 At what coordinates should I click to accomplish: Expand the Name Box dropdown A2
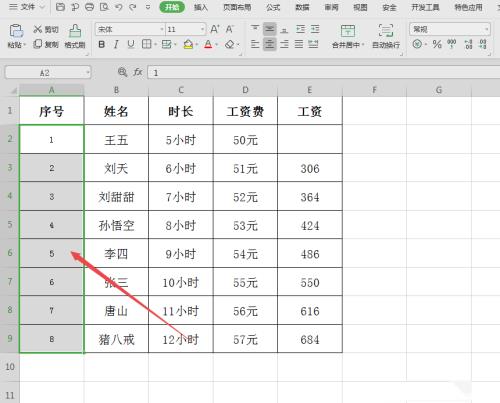88,72
